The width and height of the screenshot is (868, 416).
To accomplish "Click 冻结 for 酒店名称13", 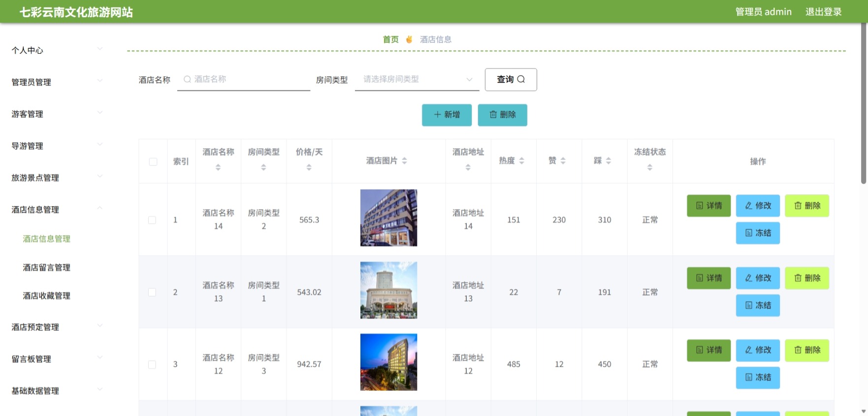I will pos(758,305).
